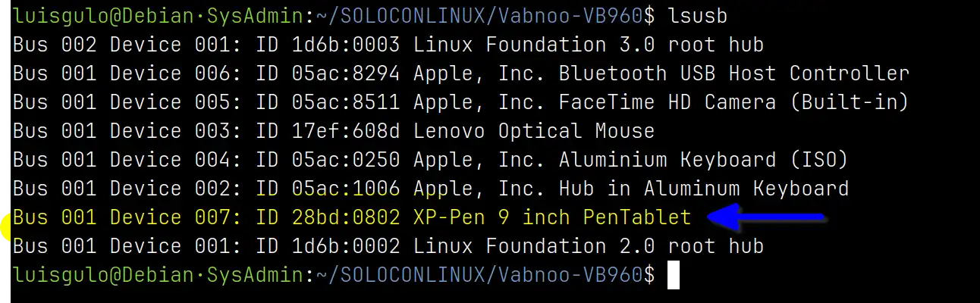Click the yellow circle marker at left edge
The width and height of the screenshot is (980, 303).
pos(5,226)
